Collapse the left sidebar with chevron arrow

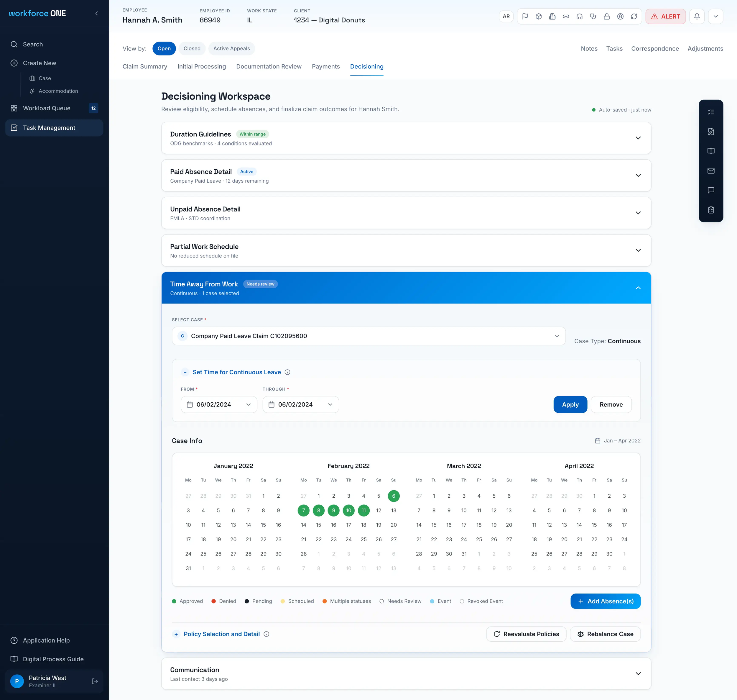pyautogui.click(x=97, y=14)
